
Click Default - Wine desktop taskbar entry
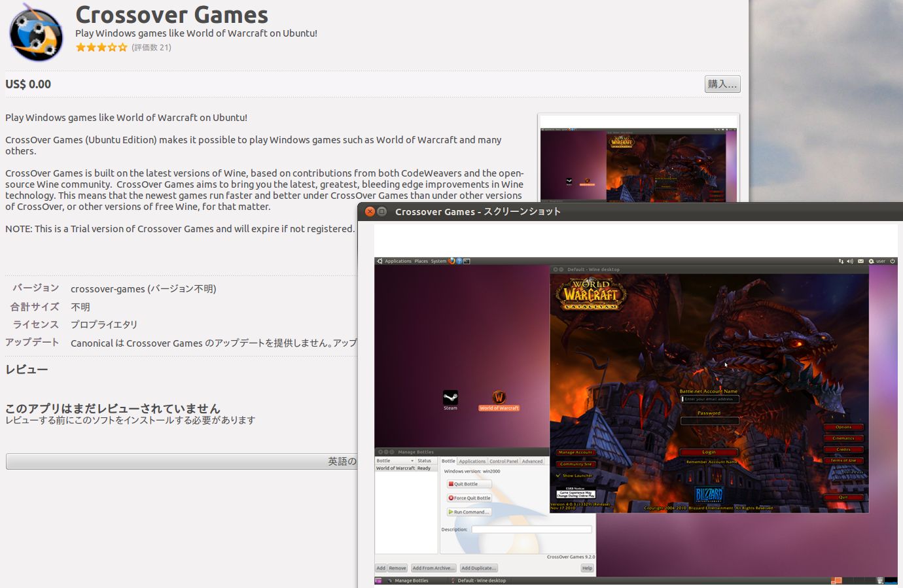[x=478, y=580]
